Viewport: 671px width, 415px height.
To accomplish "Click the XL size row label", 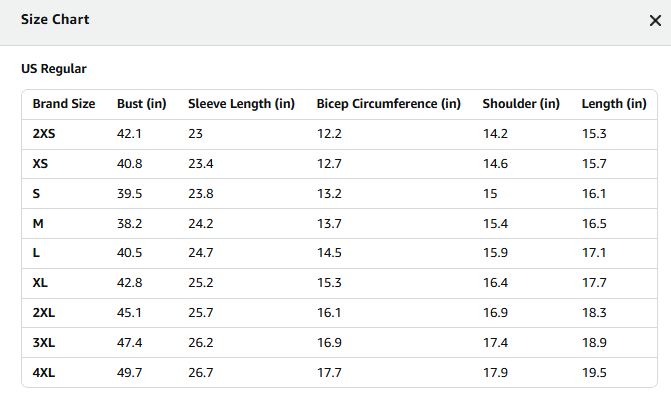I will tap(40, 283).
